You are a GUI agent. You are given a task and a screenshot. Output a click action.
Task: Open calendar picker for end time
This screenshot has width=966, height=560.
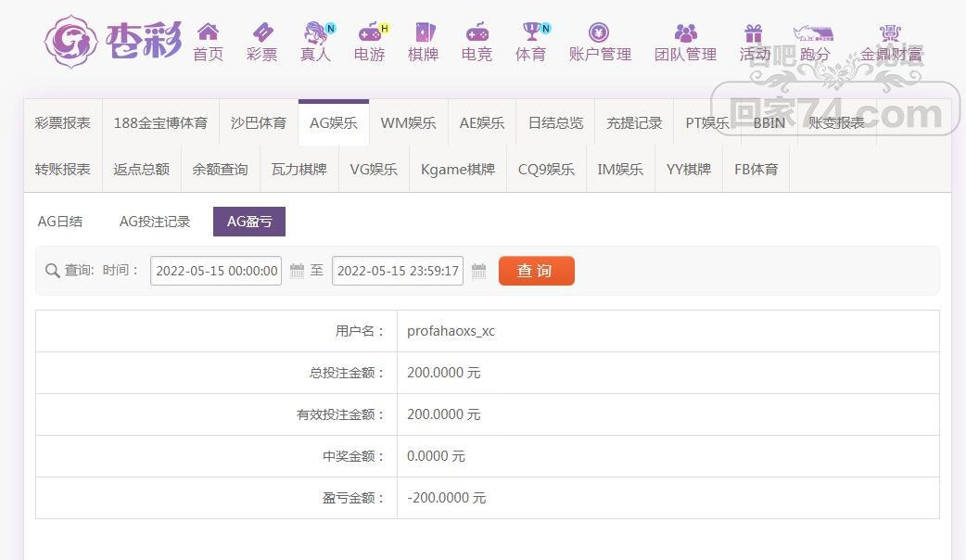point(478,271)
